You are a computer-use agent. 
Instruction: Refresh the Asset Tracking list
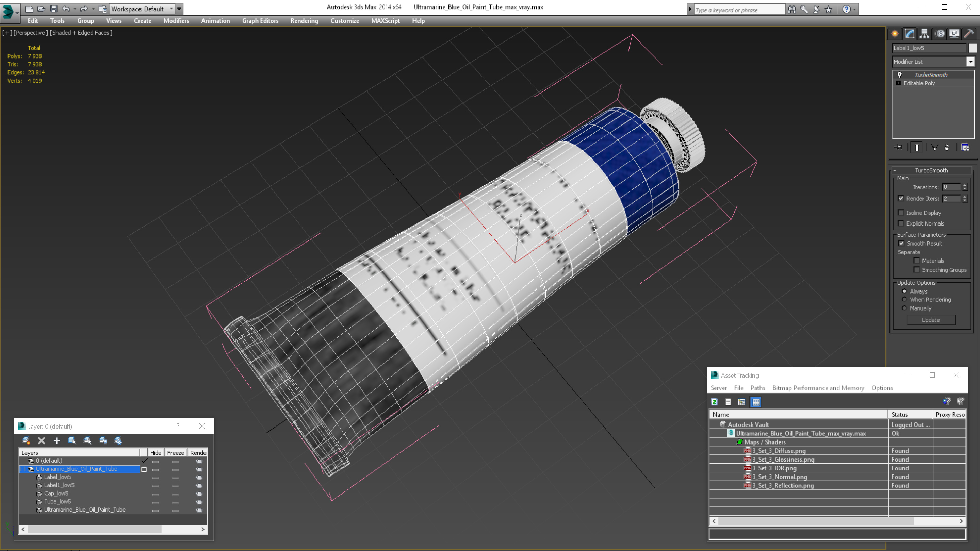coord(715,402)
